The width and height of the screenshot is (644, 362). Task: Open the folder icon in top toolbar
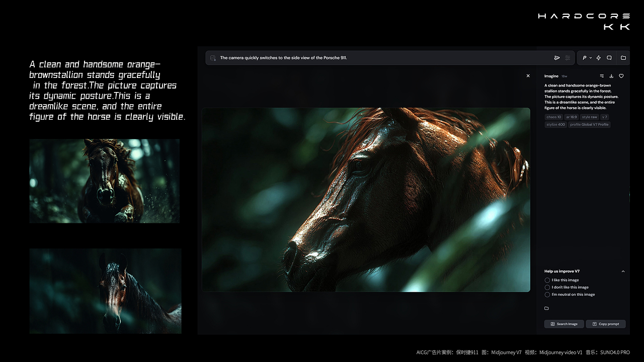[623, 58]
